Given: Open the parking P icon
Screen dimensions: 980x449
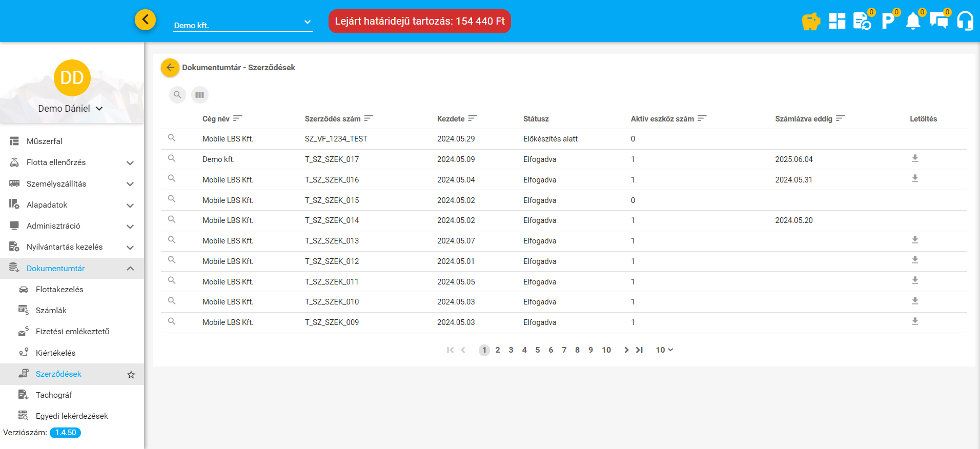Looking at the screenshot, I should point(887,22).
